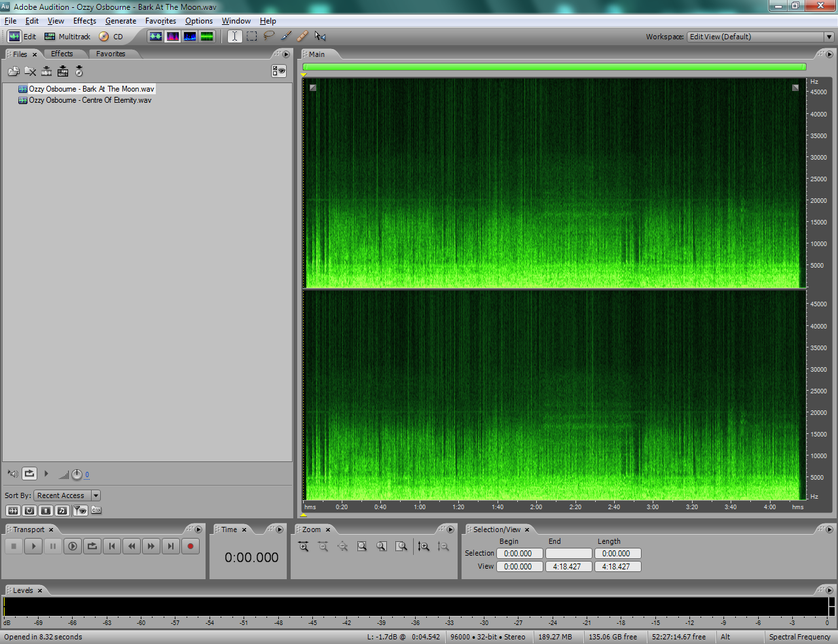The height and width of the screenshot is (644, 838).
Task: Toggle Auto-Play speaker icon in Files panel
Action: (12, 473)
